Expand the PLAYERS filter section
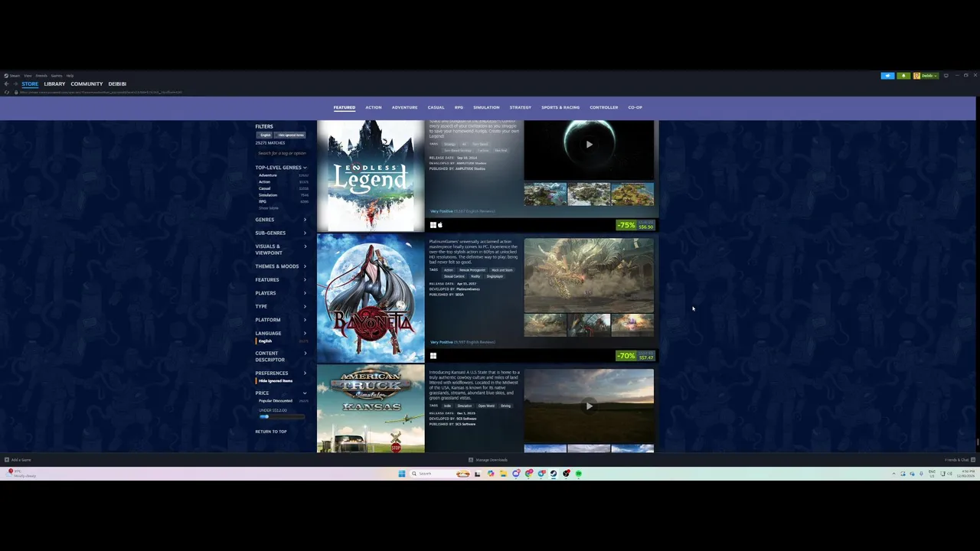This screenshot has width=980, height=551. click(x=281, y=293)
